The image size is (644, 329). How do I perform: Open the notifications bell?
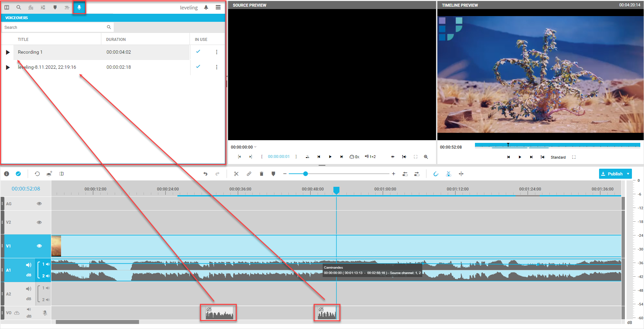point(206,7)
